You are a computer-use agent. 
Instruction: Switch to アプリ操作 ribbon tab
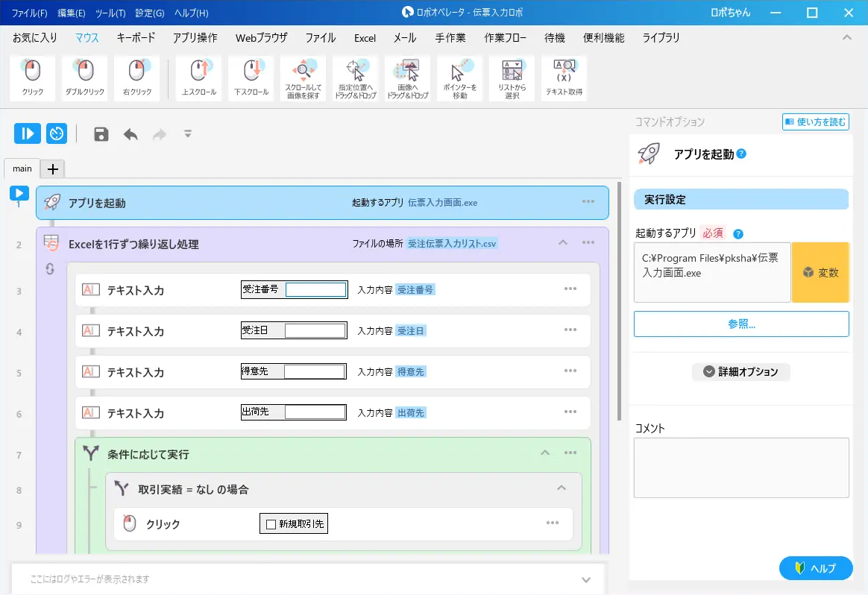pos(195,37)
